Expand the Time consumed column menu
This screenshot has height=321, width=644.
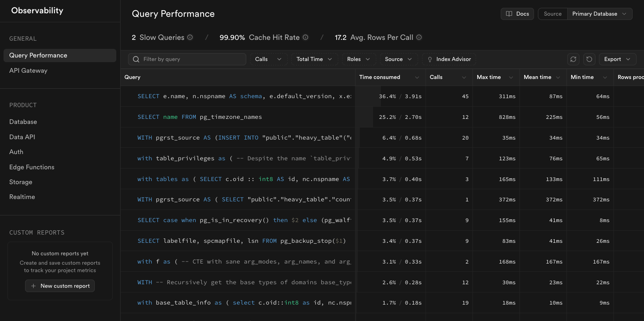point(417,77)
